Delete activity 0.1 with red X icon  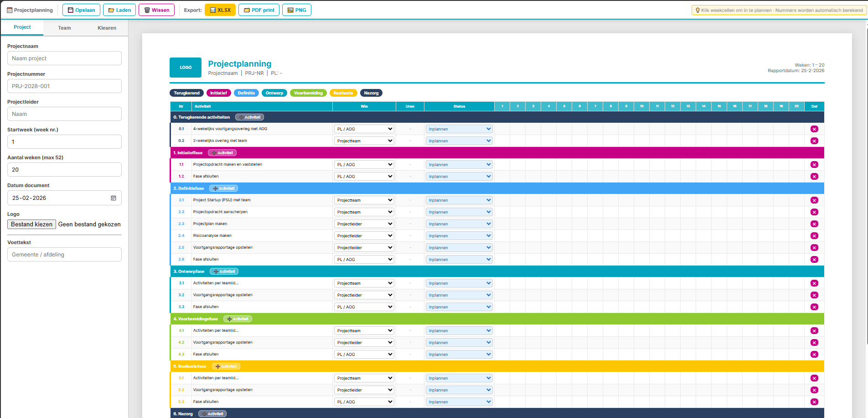pos(814,129)
